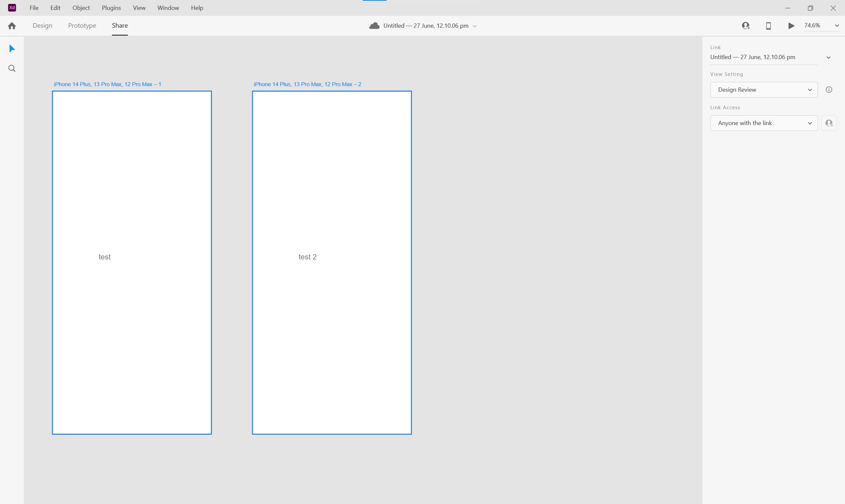Image resolution: width=845 pixels, height=504 pixels.
Task: Click the cloud document icon
Action: pyautogui.click(x=374, y=26)
